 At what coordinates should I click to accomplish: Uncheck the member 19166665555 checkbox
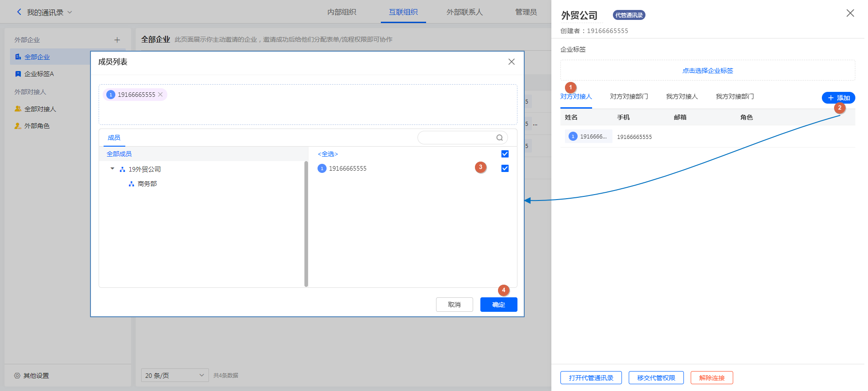pyautogui.click(x=505, y=168)
